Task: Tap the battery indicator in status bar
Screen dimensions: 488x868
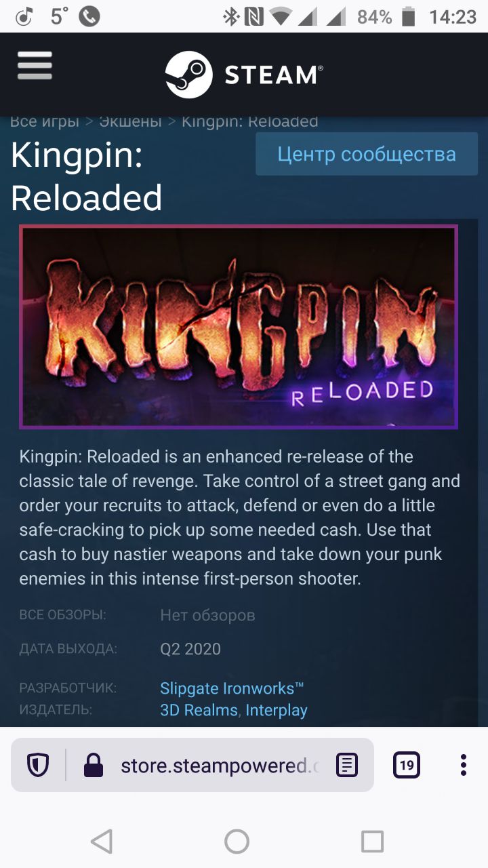Action: 408,16
